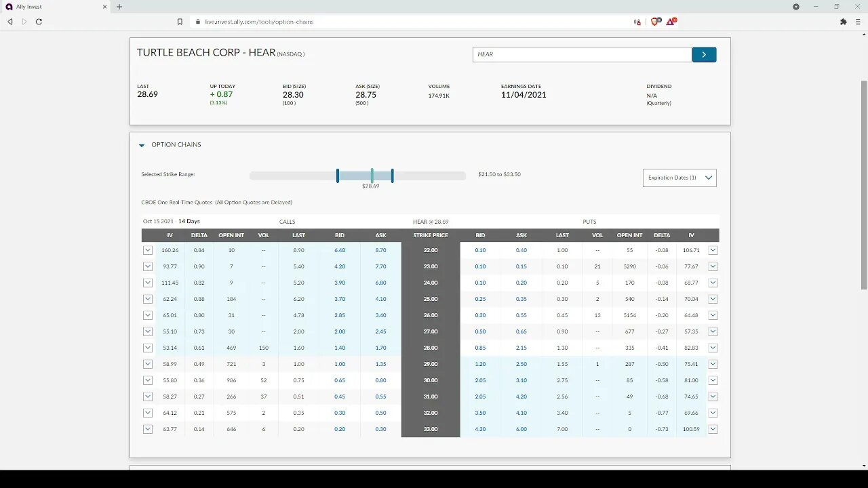Expand the put row for strike 33.00
The image size is (868, 488).
click(713, 429)
